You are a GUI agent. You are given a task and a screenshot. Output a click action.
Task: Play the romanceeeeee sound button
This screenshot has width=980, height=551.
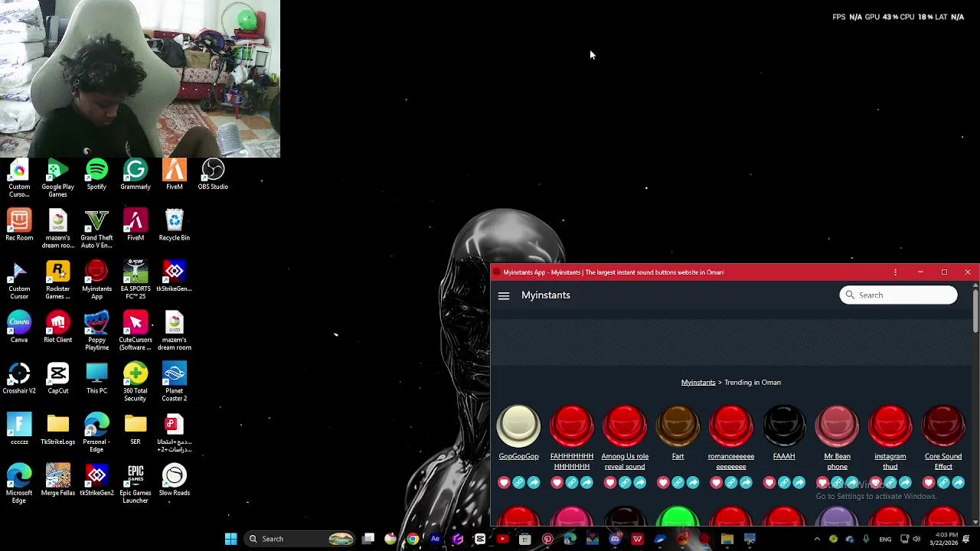pyautogui.click(x=731, y=426)
